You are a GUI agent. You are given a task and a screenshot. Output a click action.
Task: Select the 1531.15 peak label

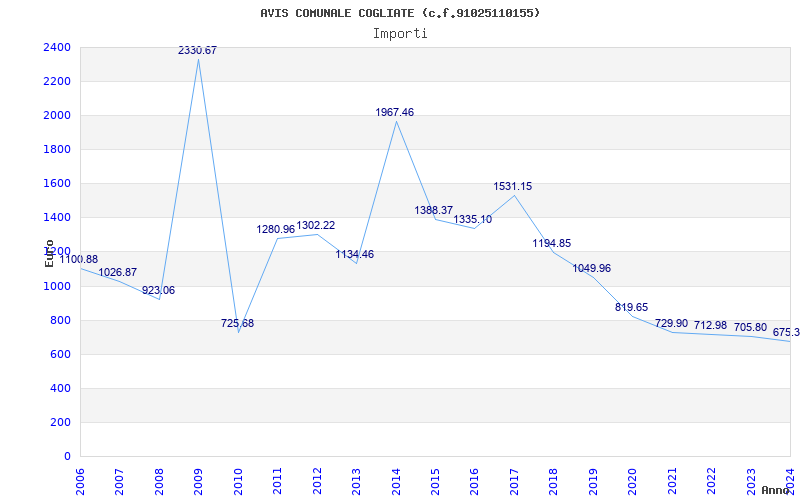513,187
